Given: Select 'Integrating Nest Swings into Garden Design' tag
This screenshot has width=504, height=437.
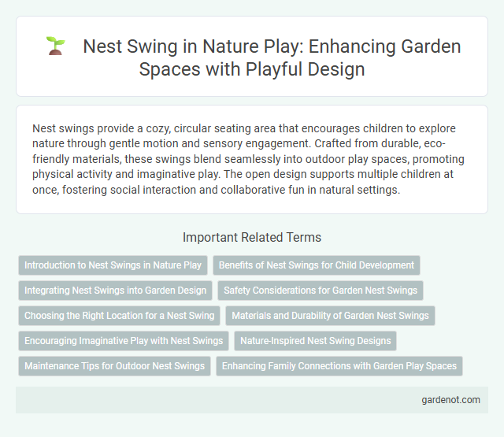Looking at the screenshot, I should tap(116, 291).
